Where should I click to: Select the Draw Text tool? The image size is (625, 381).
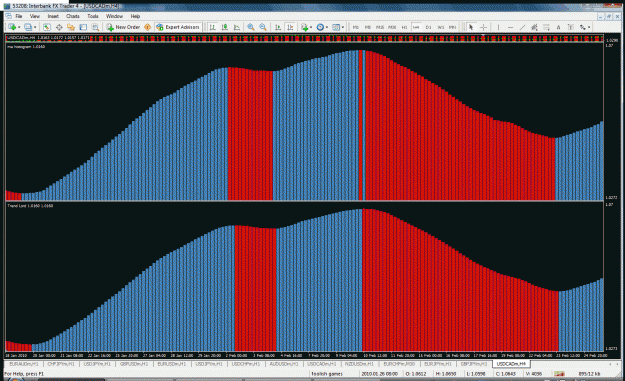pyautogui.click(x=558, y=27)
